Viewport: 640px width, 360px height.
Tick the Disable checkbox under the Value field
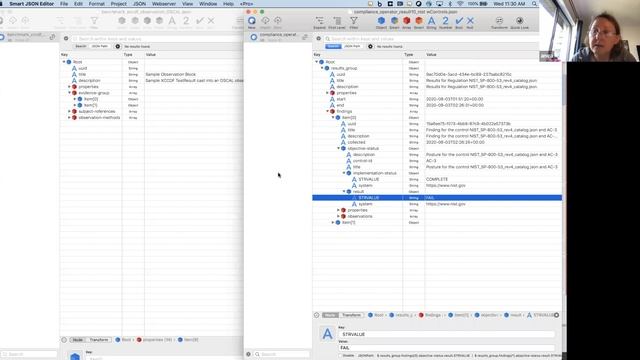pos(340,356)
